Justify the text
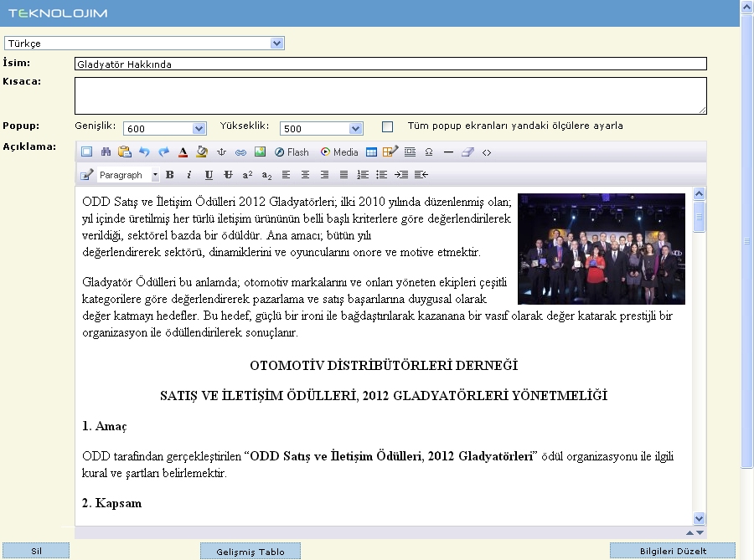Screen dimensions: 754x560 [x=343, y=175]
